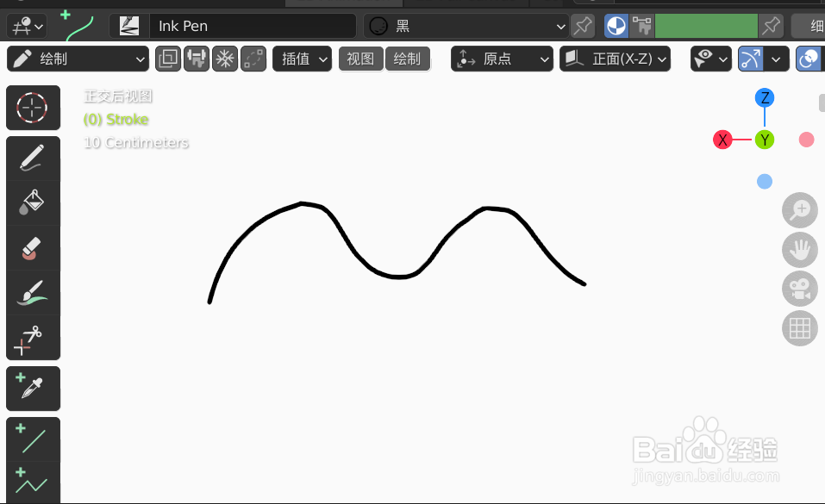Click the blue Z axis gizmo
The height and width of the screenshot is (504, 825).
(765, 98)
